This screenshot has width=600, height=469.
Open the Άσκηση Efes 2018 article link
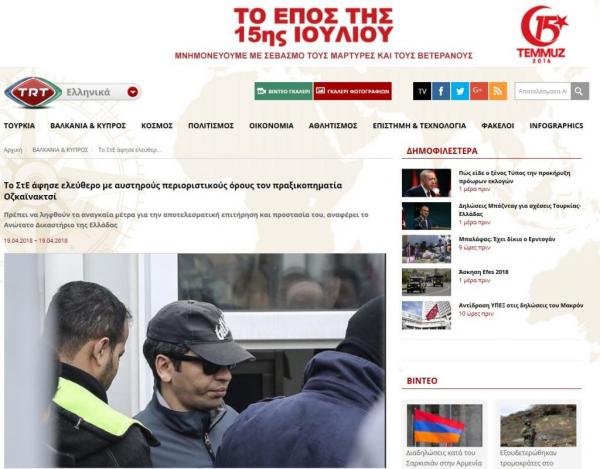coord(483,272)
